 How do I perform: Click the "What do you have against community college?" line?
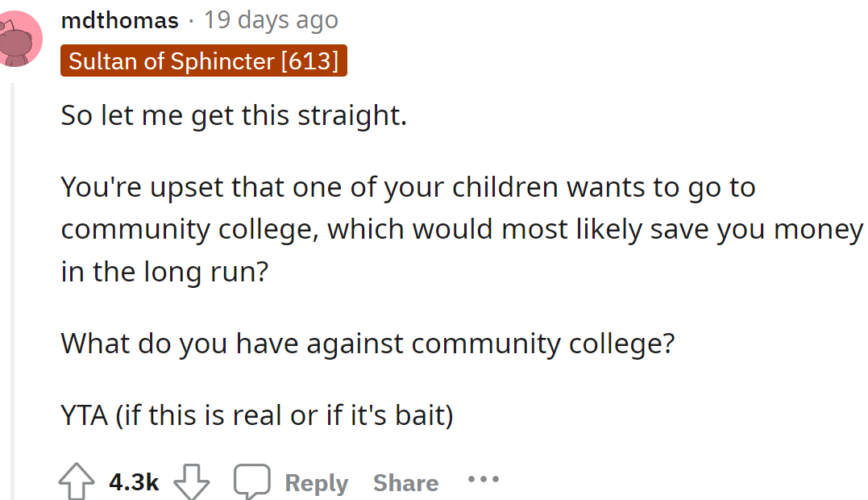click(x=368, y=344)
